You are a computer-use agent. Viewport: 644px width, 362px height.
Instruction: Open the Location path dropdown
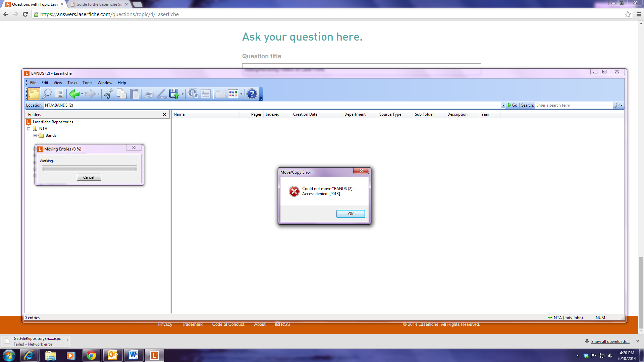(503, 105)
